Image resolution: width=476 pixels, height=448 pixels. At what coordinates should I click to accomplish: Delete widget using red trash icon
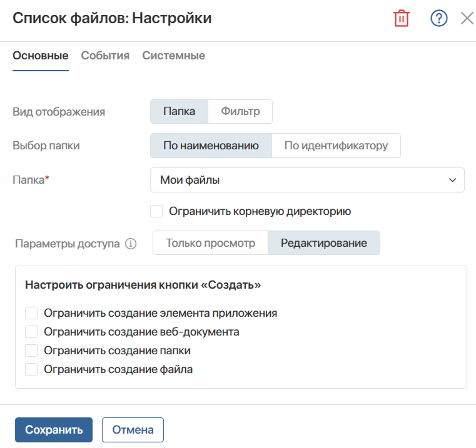coord(402,18)
